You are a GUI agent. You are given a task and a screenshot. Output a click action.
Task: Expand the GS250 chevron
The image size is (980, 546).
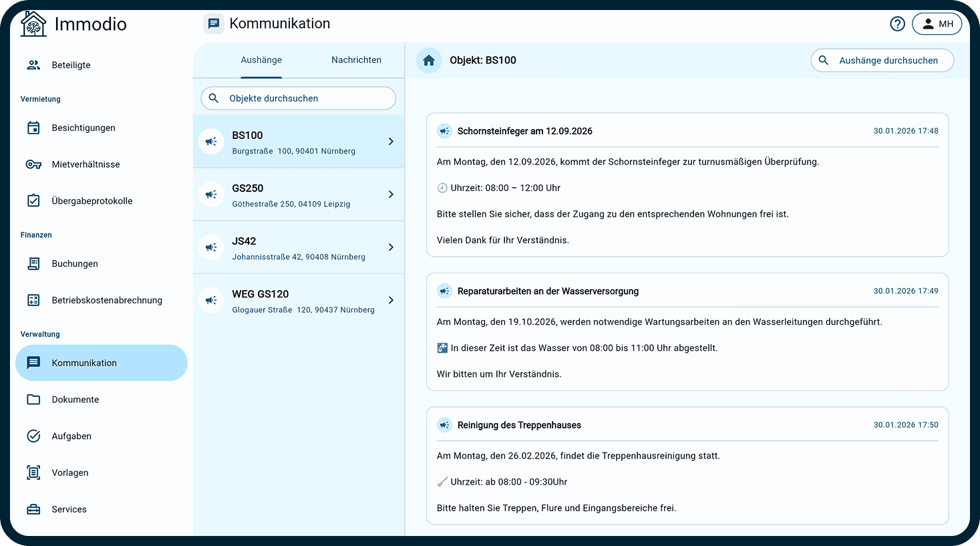(x=391, y=194)
